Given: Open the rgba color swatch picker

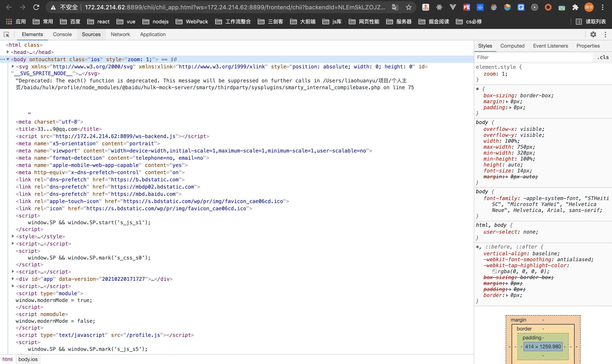Looking at the screenshot, I should point(494,271).
